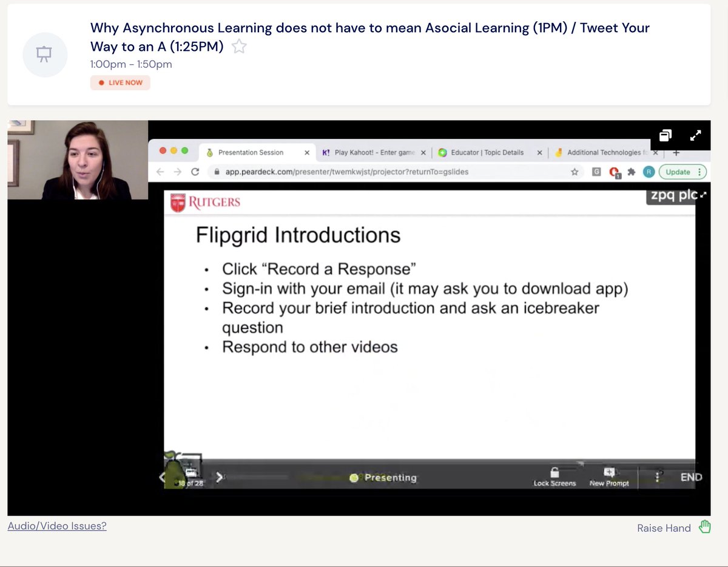This screenshot has width=728, height=567.
Task: Click Lock Screens in Pear Deck
Action: (x=554, y=477)
